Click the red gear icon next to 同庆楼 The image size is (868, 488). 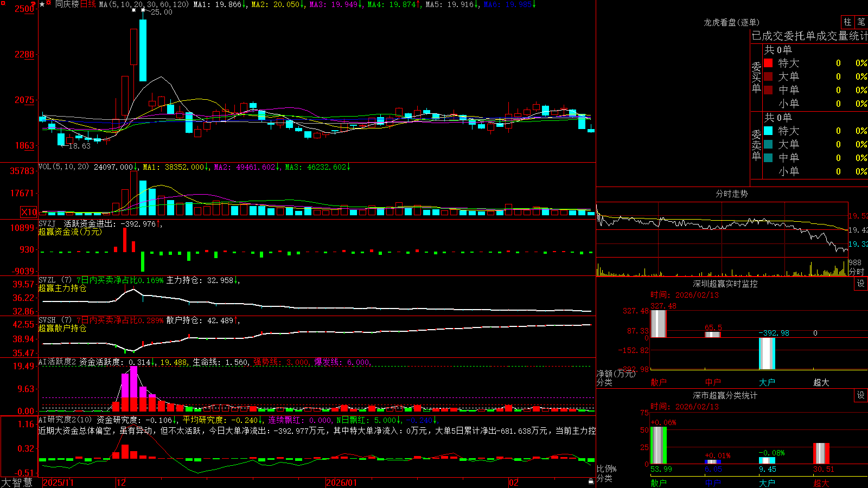[49, 3]
